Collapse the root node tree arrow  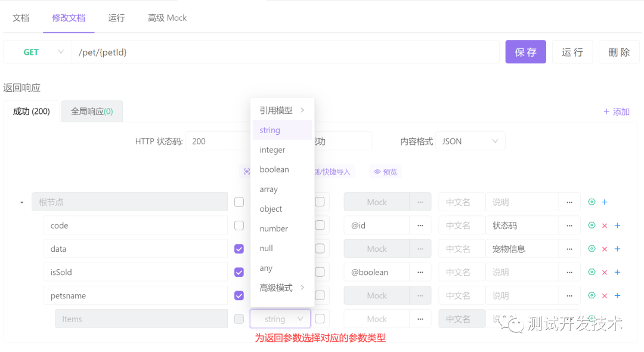tap(22, 202)
